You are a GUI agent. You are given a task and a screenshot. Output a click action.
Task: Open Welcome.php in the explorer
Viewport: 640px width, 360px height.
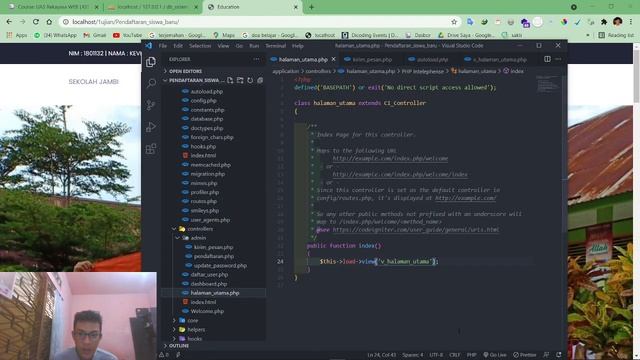(x=207, y=311)
